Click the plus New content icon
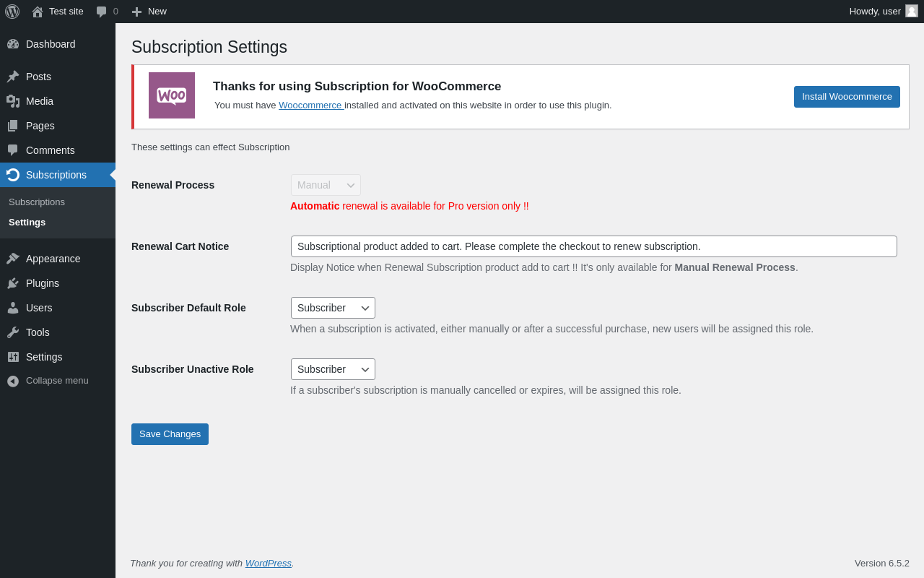The height and width of the screenshot is (578, 924). [x=136, y=12]
